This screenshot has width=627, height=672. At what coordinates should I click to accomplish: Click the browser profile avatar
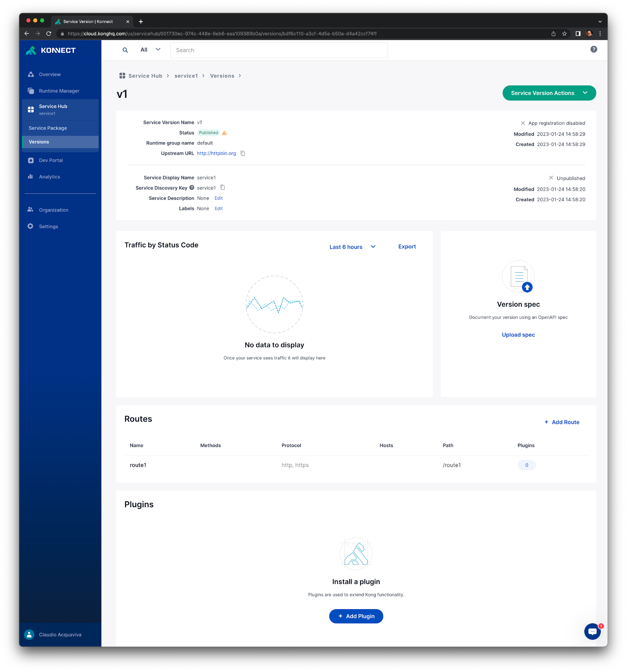(589, 34)
